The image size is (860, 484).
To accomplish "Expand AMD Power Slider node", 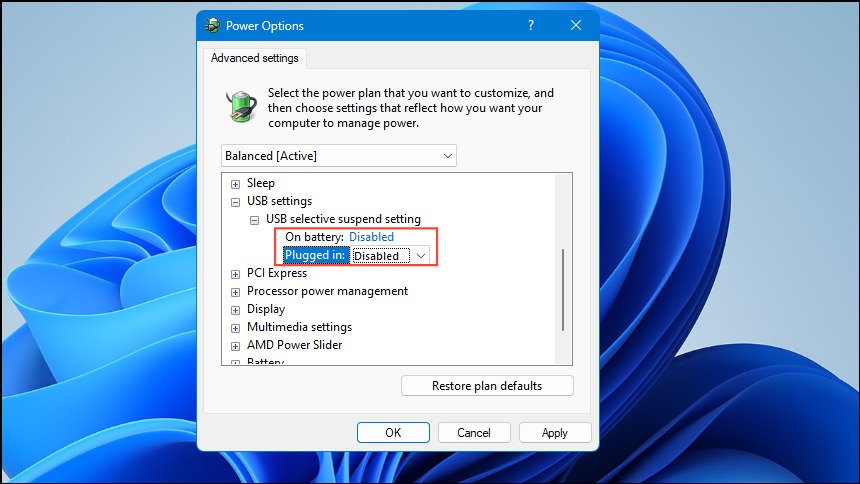I will (x=235, y=346).
